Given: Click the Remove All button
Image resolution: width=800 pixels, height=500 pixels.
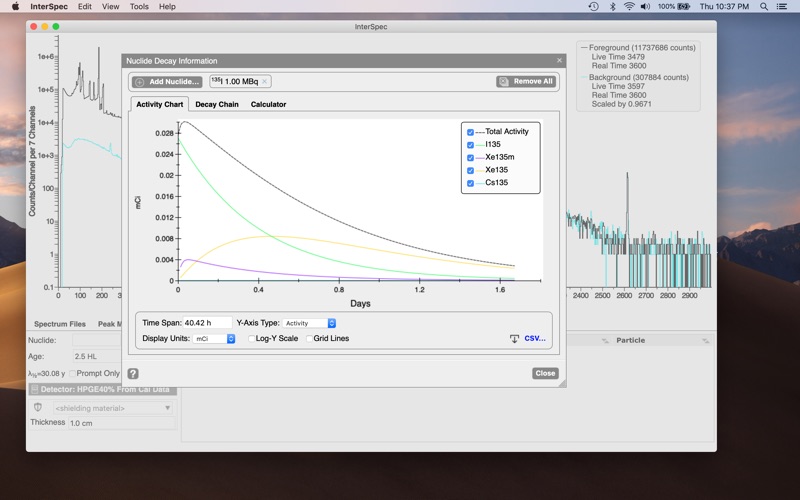Looking at the screenshot, I should pos(526,82).
